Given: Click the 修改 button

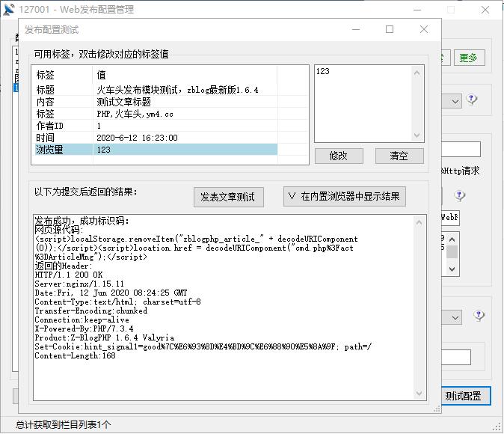Looking at the screenshot, I should pos(339,156).
